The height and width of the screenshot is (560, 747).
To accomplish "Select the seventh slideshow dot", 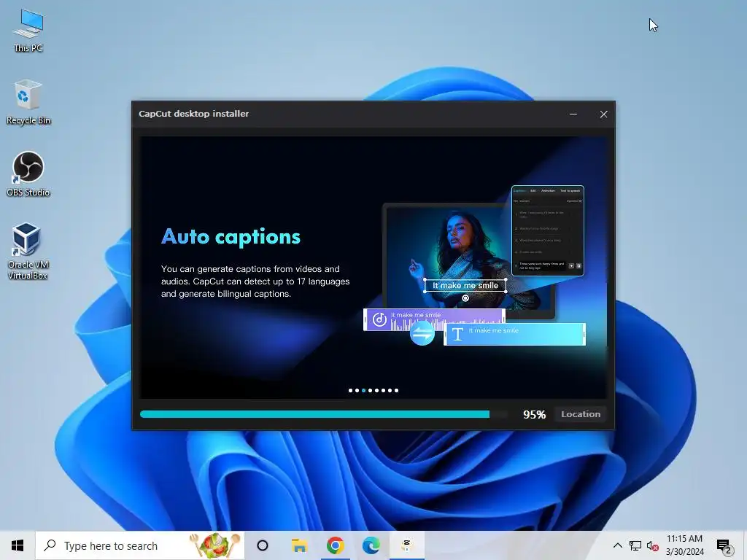I will click(x=390, y=391).
